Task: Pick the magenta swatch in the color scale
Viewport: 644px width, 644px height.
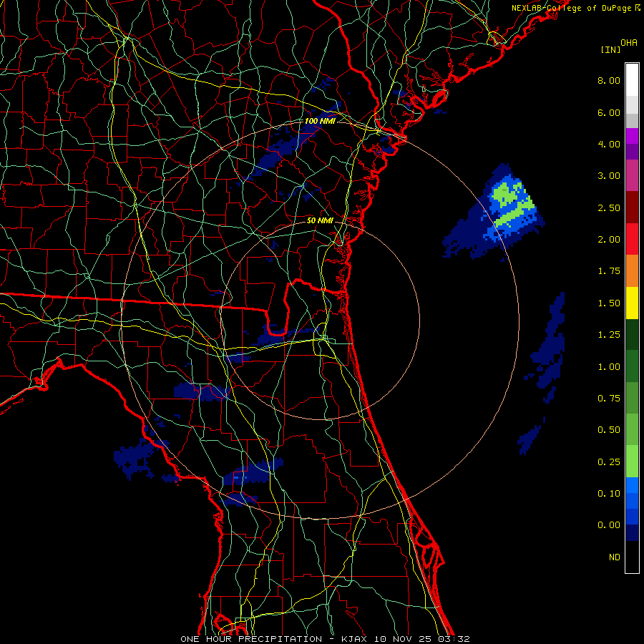Action: 632,137
